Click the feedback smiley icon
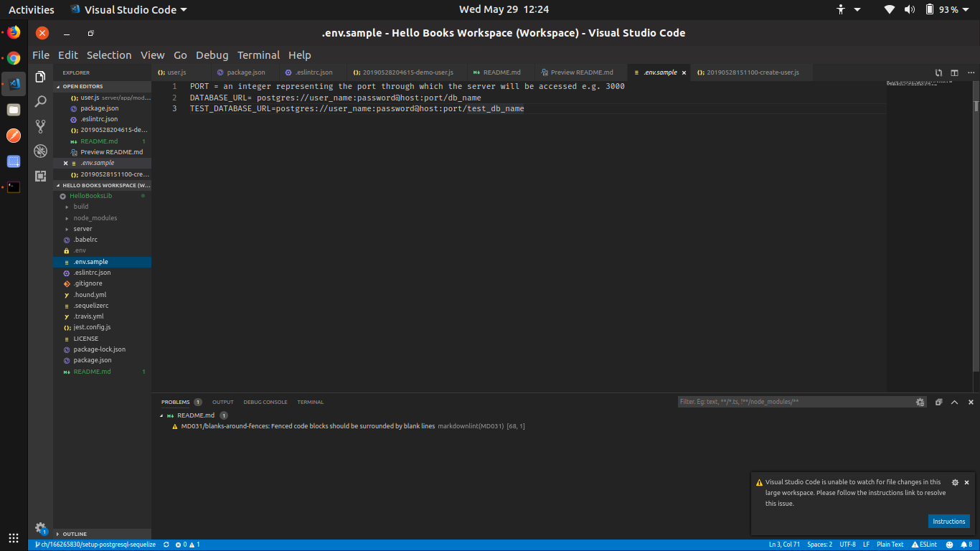 point(950,545)
